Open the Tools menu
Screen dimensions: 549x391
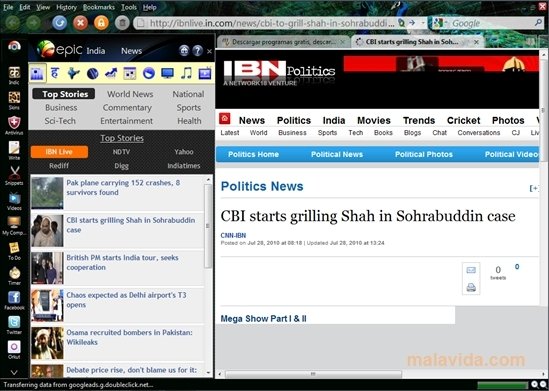[129, 7]
